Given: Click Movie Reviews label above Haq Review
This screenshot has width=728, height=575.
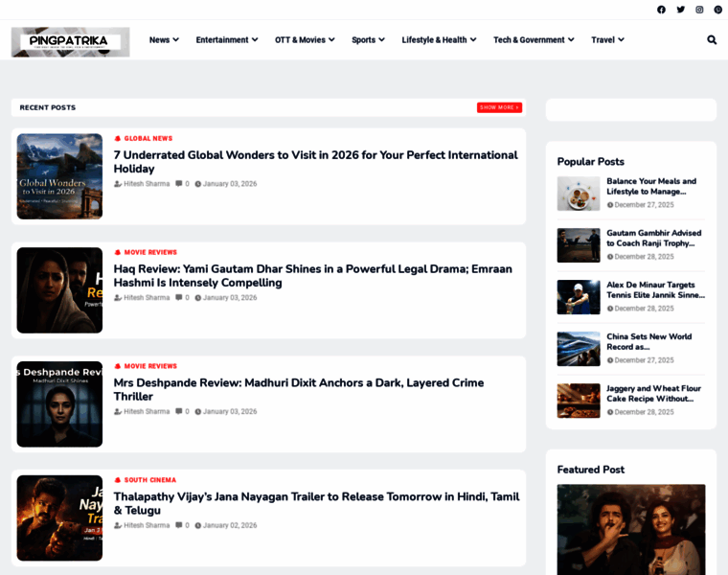Looking at the screenshot, I should [150, 252].
